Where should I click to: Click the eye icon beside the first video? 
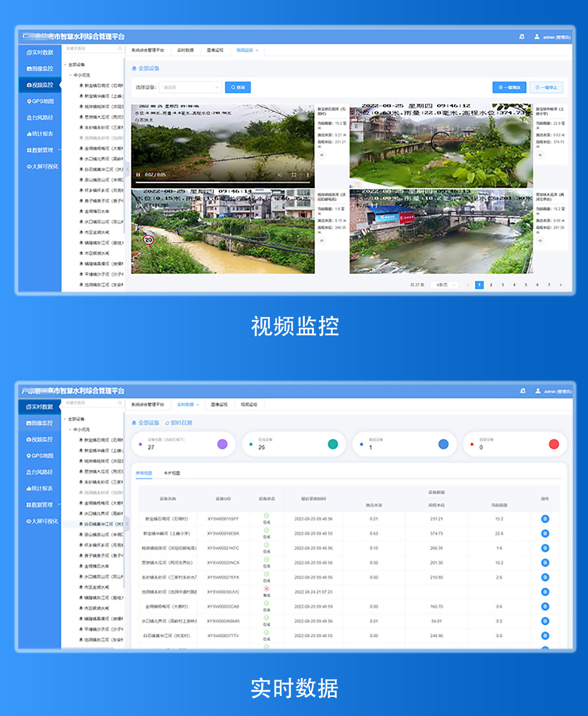click(x=322, y=155)
